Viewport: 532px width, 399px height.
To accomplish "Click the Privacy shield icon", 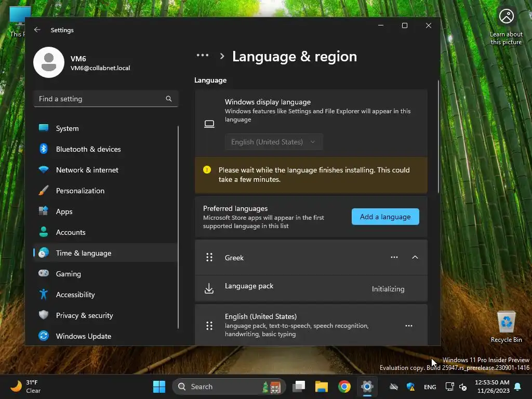I will (44, 315).
